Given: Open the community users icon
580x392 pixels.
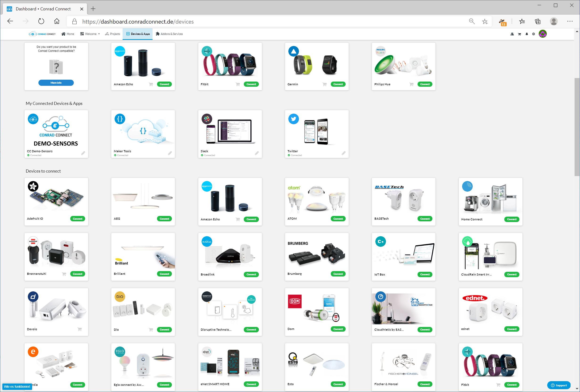Looking at the screenshot, I should pyautogui.click(x=512, y=34).
